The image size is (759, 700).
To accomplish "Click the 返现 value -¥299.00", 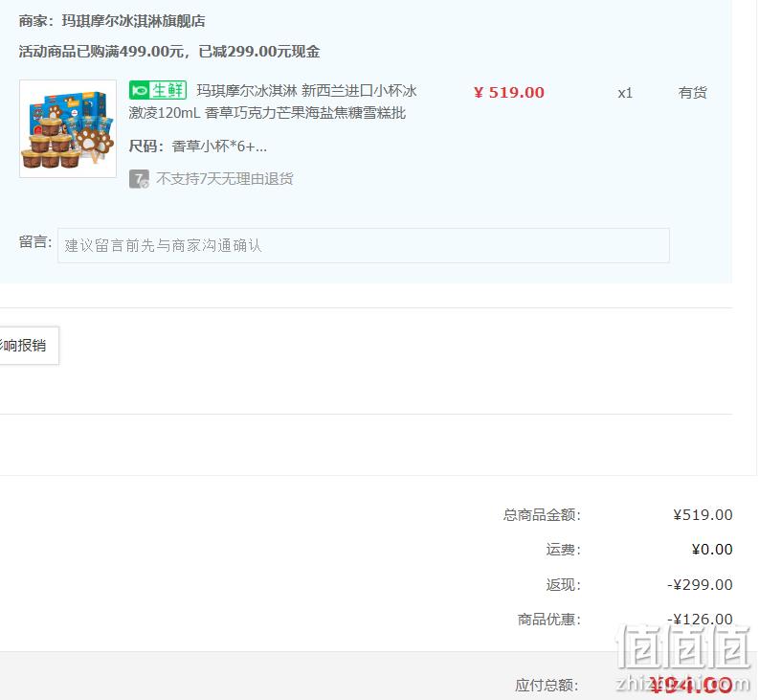I will [700, 585].
